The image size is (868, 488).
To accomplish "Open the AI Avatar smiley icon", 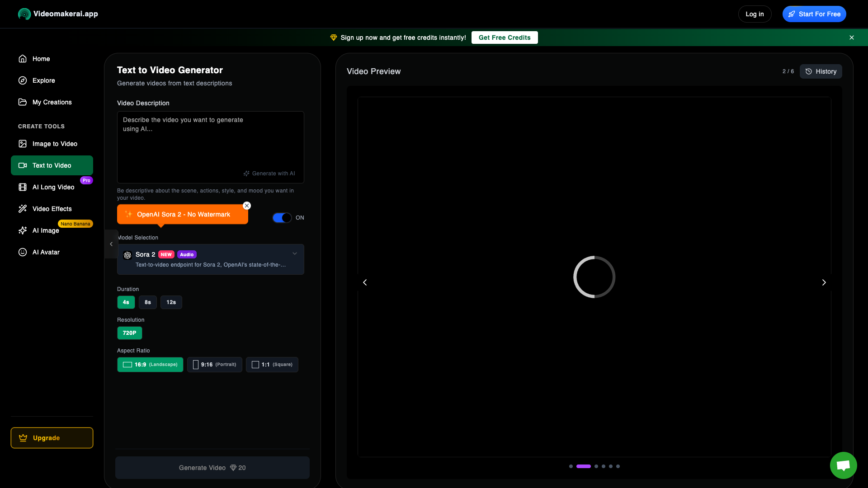I will coord(23,252).
